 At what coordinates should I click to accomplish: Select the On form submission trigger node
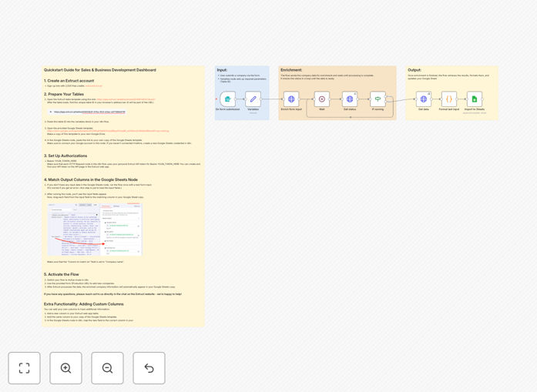point(228,99)
